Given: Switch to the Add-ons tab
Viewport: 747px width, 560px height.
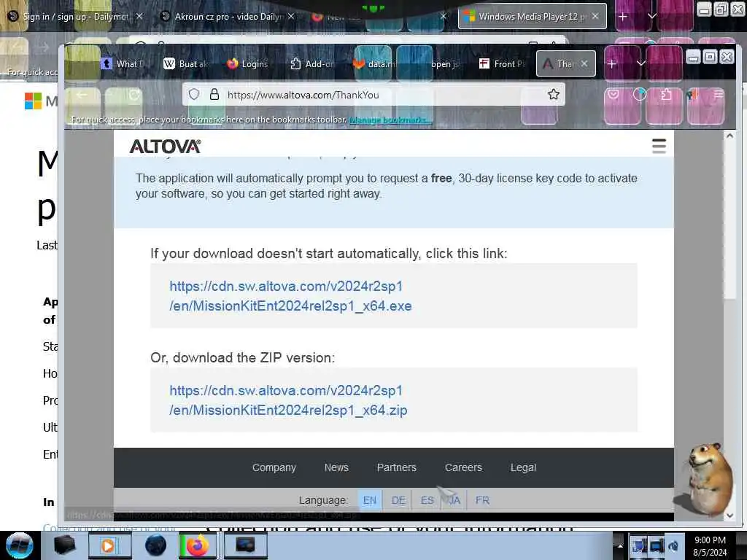Looking at the screenshot, I should coord(313,64).
